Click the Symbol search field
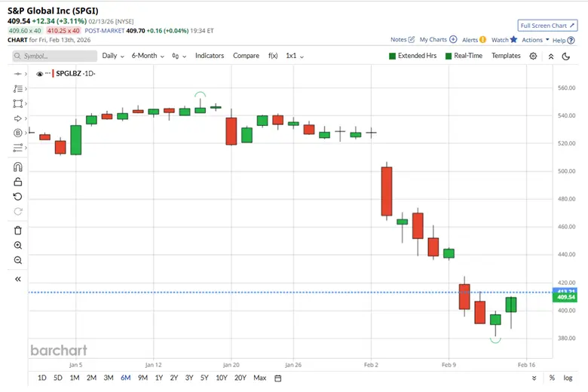The height and width of the screenshot is (392, 588). pos(54,56)
